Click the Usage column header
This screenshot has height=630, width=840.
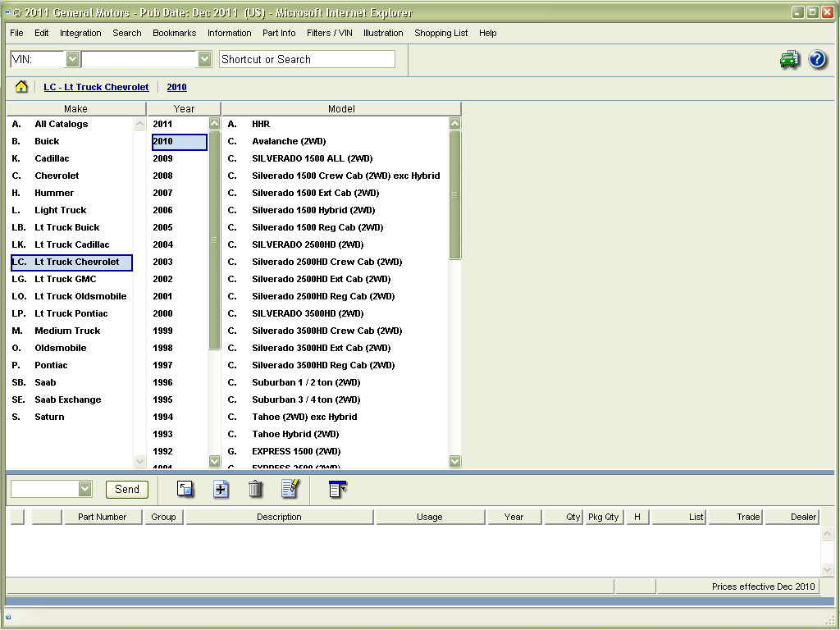(x=430, y=517)
